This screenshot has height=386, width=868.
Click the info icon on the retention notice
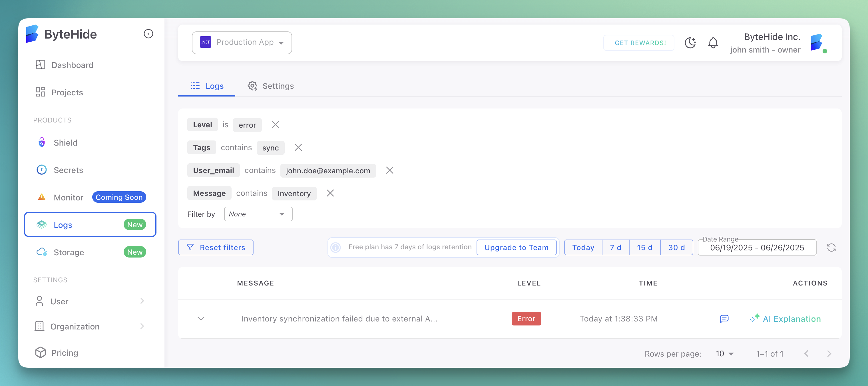tap(335, 247)
